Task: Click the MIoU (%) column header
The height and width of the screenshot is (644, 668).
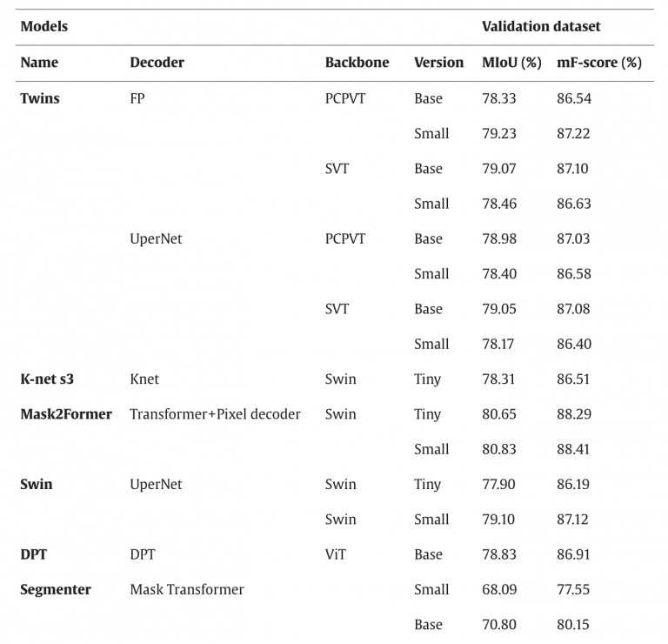Action: tap(511, 63)
